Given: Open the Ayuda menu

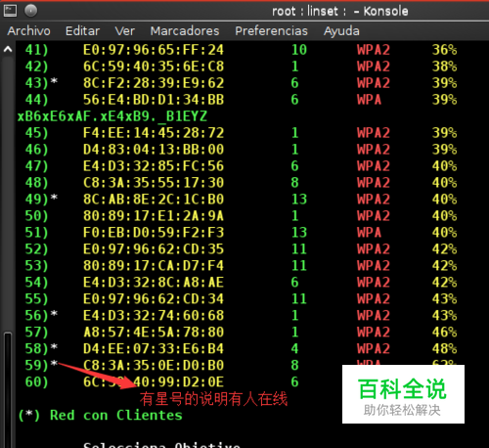Looking at the screenshot, I should coord(341,31).
